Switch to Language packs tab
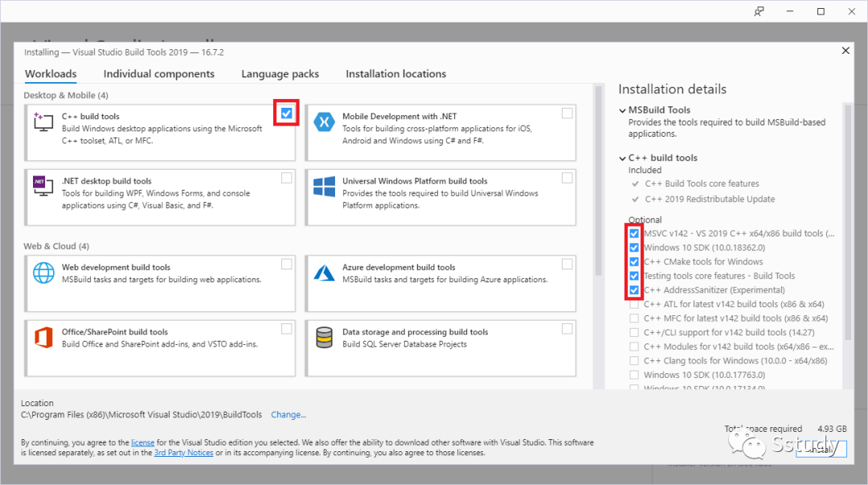 280,74
